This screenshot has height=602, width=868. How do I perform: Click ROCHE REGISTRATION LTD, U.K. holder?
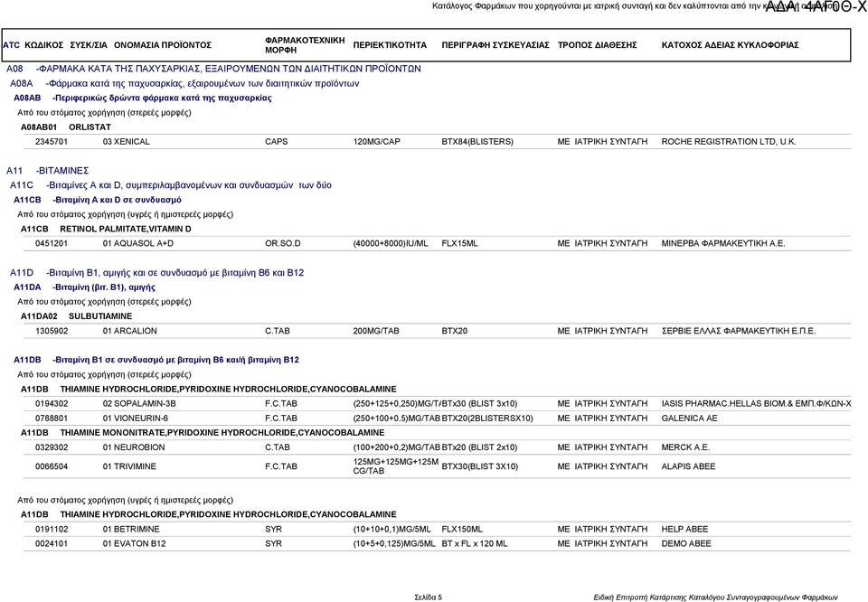tap(729, 142)
